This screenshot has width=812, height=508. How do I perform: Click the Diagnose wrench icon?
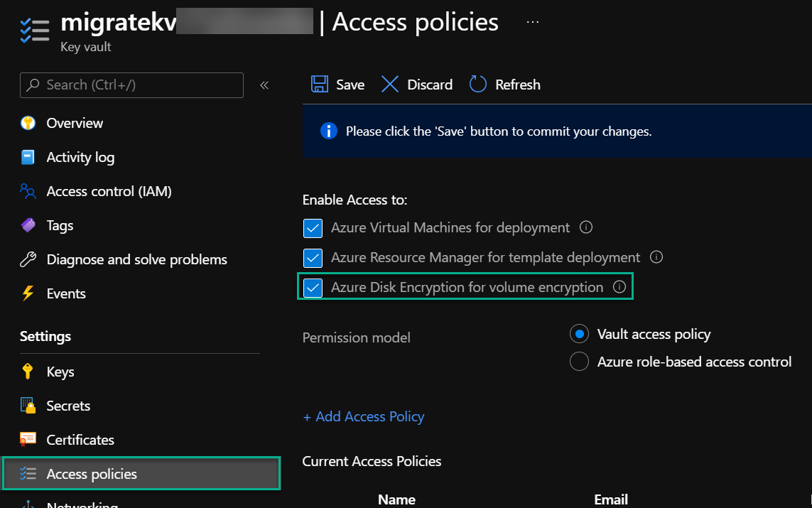28,259
